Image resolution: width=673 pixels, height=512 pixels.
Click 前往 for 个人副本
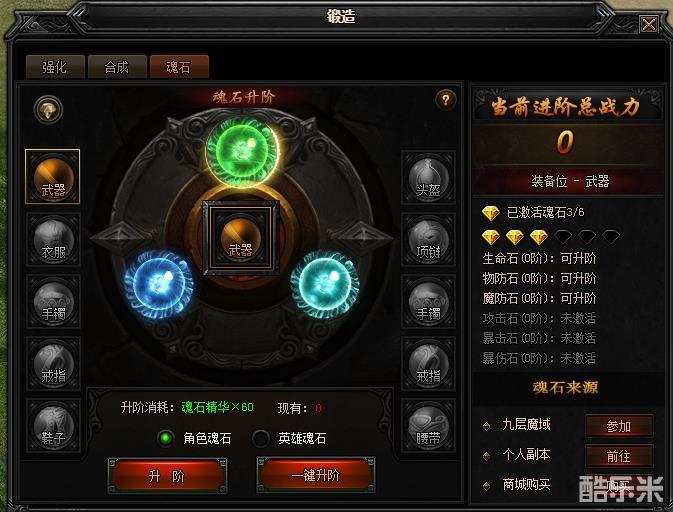coord(619,456)
